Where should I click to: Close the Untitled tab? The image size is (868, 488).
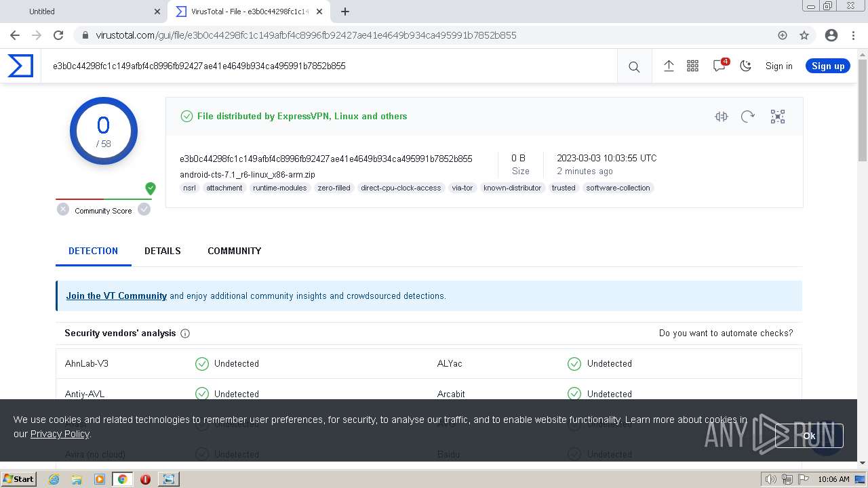(157, 12)
